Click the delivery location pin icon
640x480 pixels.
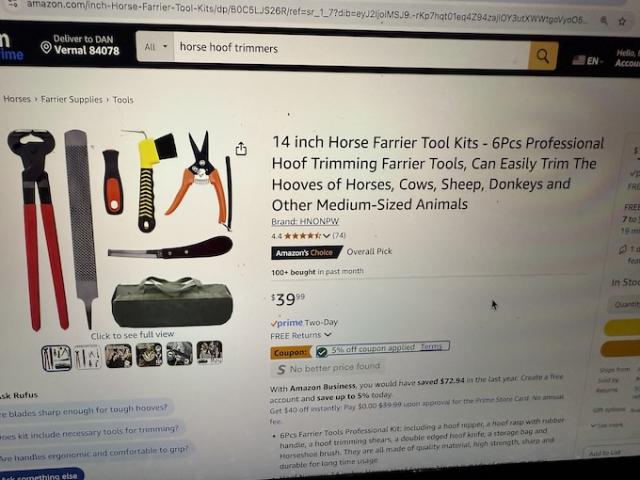[46, 48]
